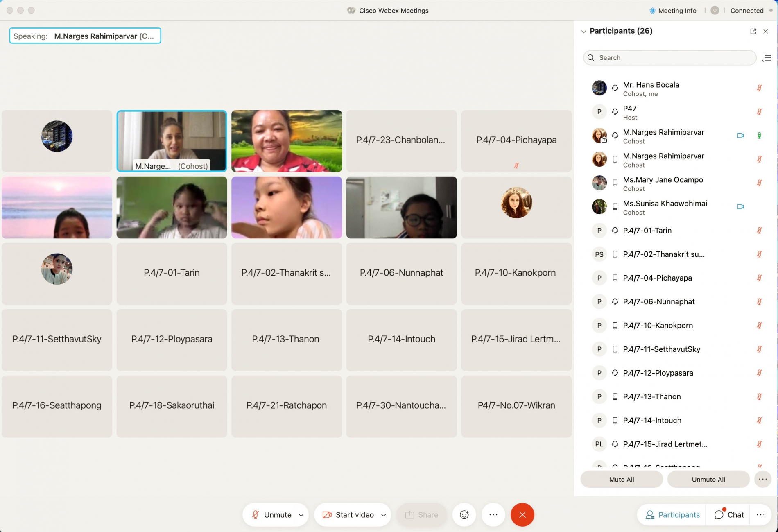Toggle Start video button
This screenshot has height=532, width=778.
pyautogui.click(x=348, y=515)
